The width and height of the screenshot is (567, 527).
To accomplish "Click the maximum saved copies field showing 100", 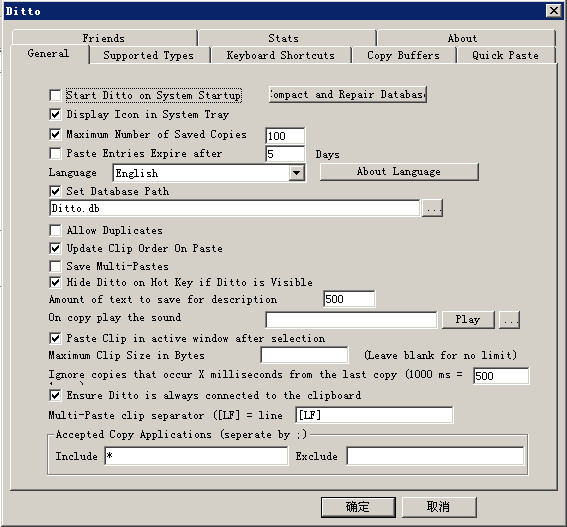I will (x=285, y=136).
